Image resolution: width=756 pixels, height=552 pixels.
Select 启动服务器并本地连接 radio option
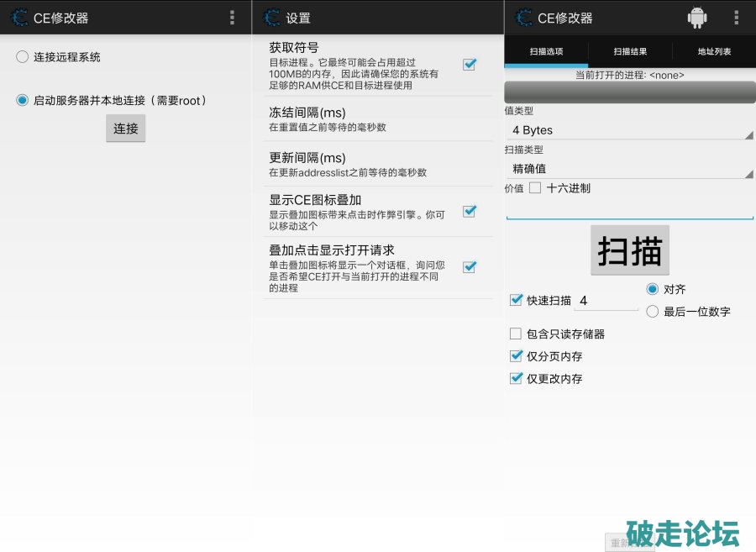click(23, 100)
